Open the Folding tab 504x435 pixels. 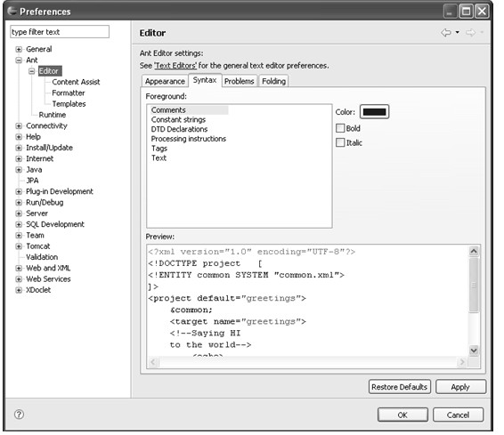(273, 81)
